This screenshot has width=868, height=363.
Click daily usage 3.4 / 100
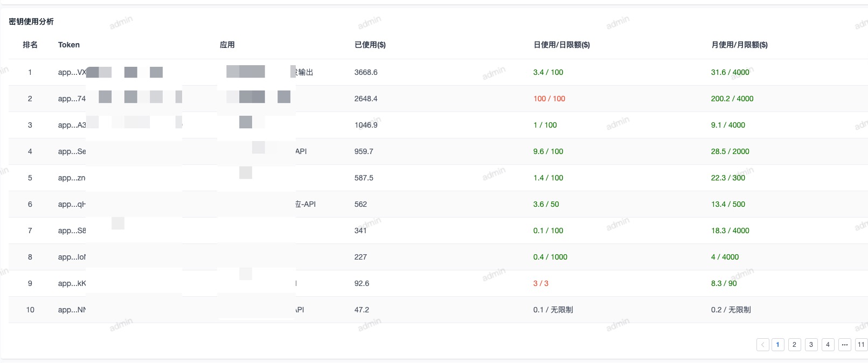pyautogui.click(x=548, y=72)
